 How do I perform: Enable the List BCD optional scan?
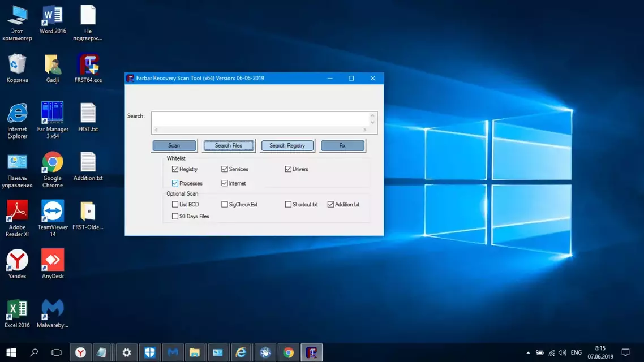tap(175, 204)
